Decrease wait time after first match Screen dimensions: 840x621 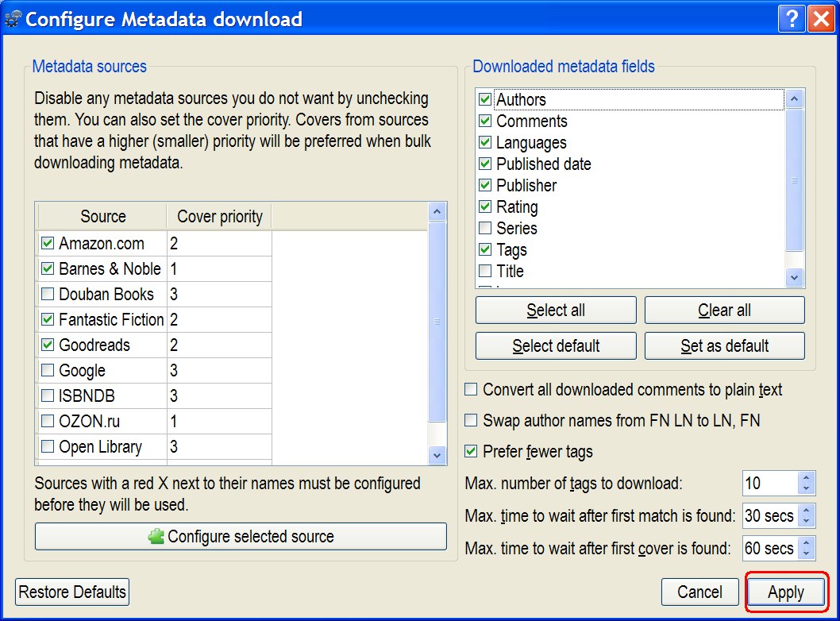click(x=806, y=522)
